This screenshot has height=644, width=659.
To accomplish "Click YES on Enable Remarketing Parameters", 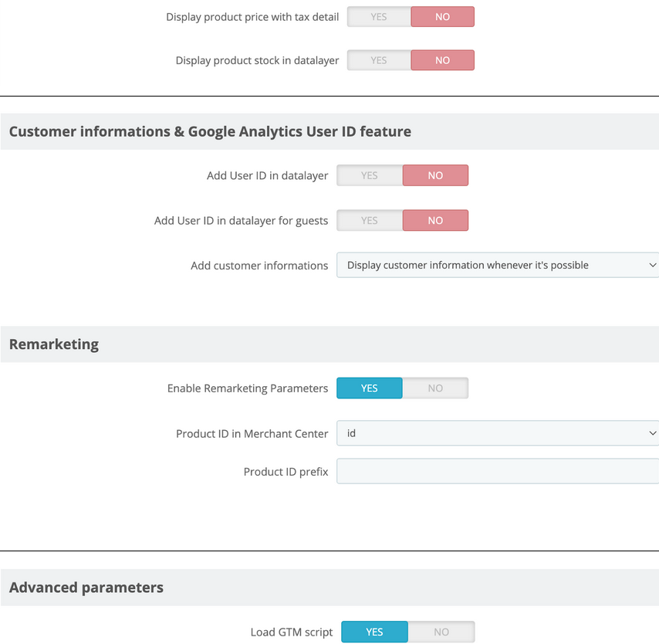I will click(x=370, y=388).
